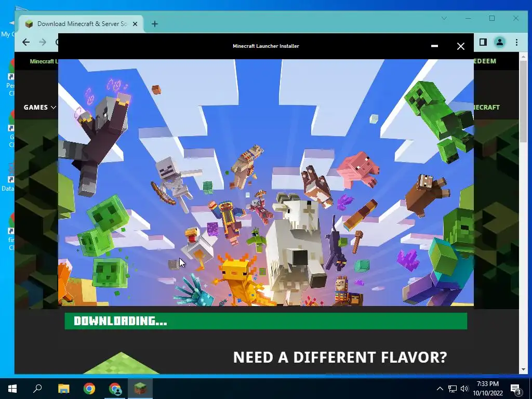532x399 pixels.
Task: Switch to second Chrome profile taskbar icon
Action: [115, 389]
